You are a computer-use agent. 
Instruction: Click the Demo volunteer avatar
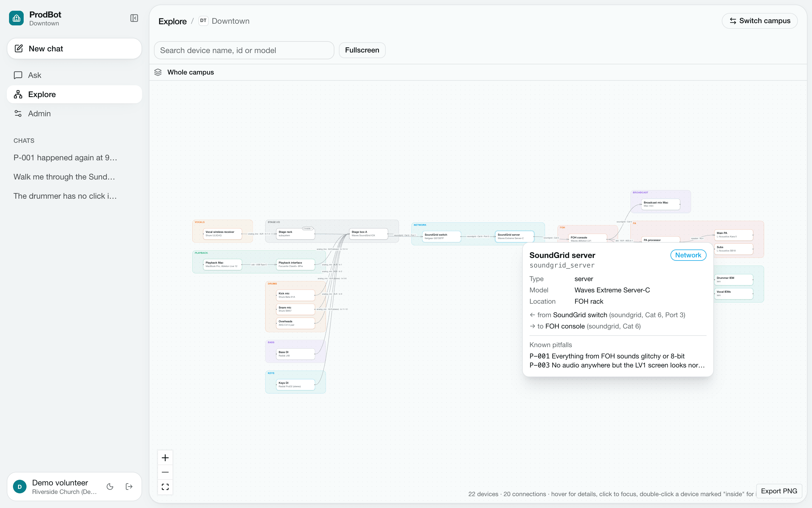20,487
